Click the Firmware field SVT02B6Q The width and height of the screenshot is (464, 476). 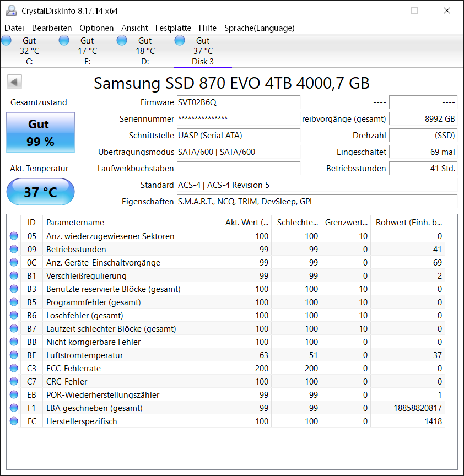239,102
